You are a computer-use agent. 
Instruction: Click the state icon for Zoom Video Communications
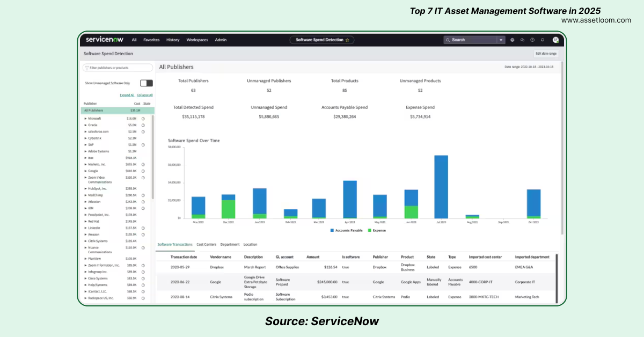tap(143, 177)
